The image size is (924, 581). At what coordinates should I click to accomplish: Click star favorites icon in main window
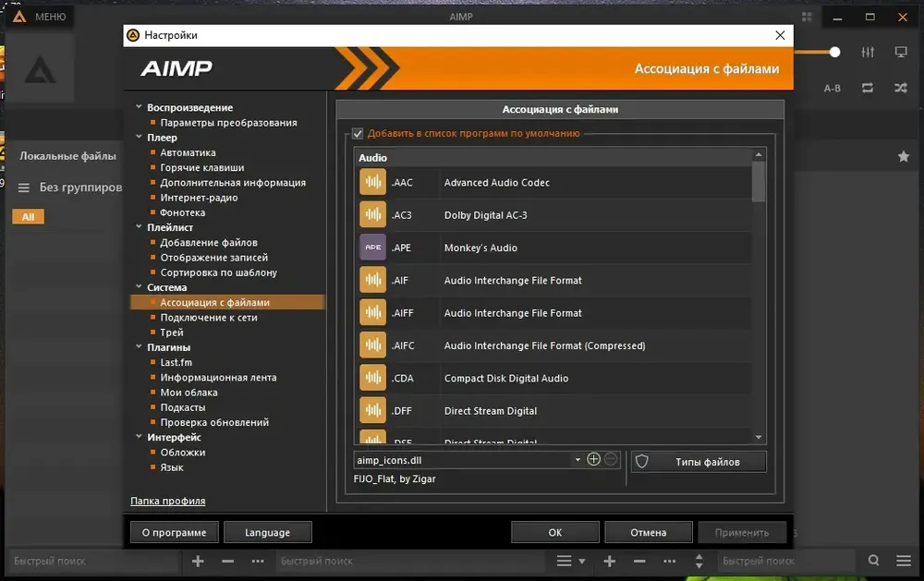pyautogui.click(x=904, y=156)
